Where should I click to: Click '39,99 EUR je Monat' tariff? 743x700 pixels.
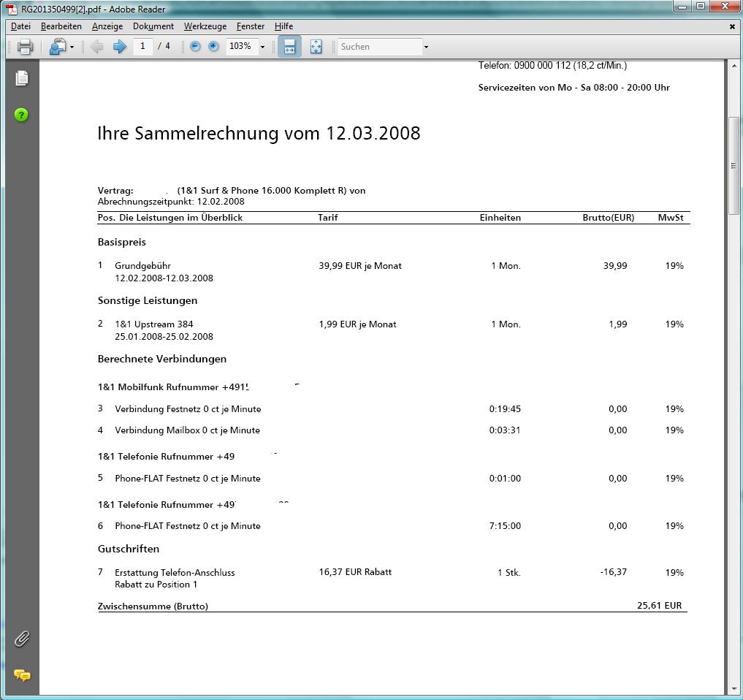360,266
